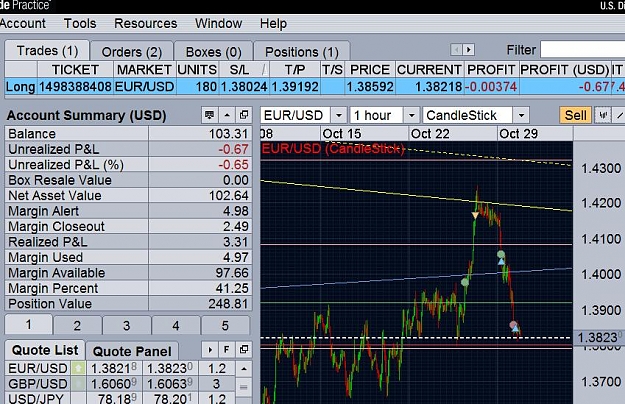The height and width of the screenshot is (404, 625).
Task: Focus the Filter input field
Action: coord(582,50)
